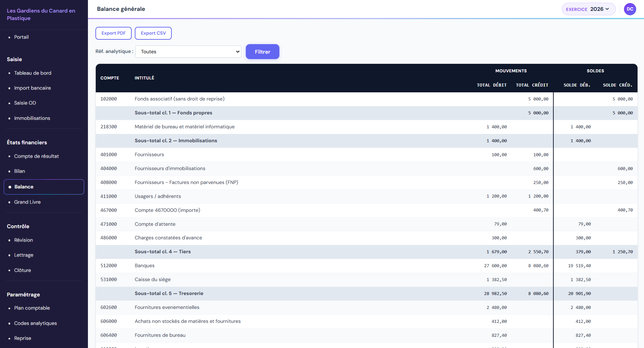Navigate to Codes analytiques
Screen dimensions: 644x348
[35, 323]
